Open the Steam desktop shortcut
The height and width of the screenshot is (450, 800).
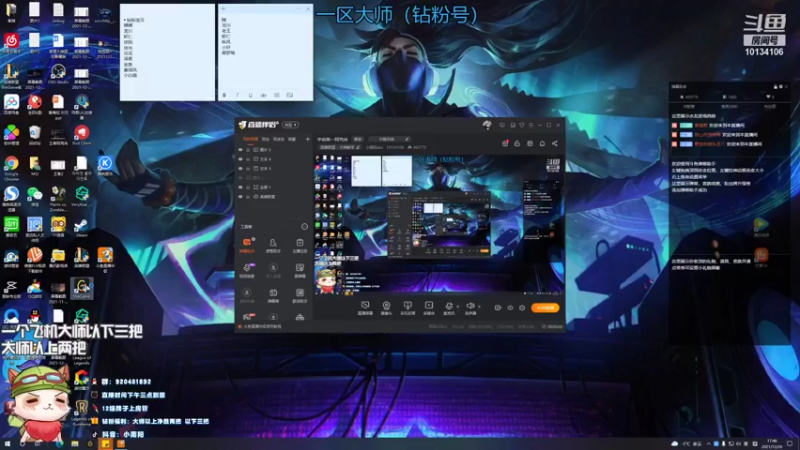(82, 227)
